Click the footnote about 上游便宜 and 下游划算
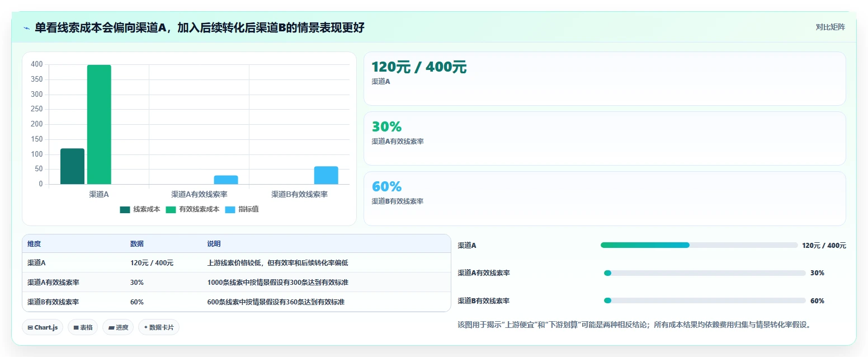 [634, 325]
